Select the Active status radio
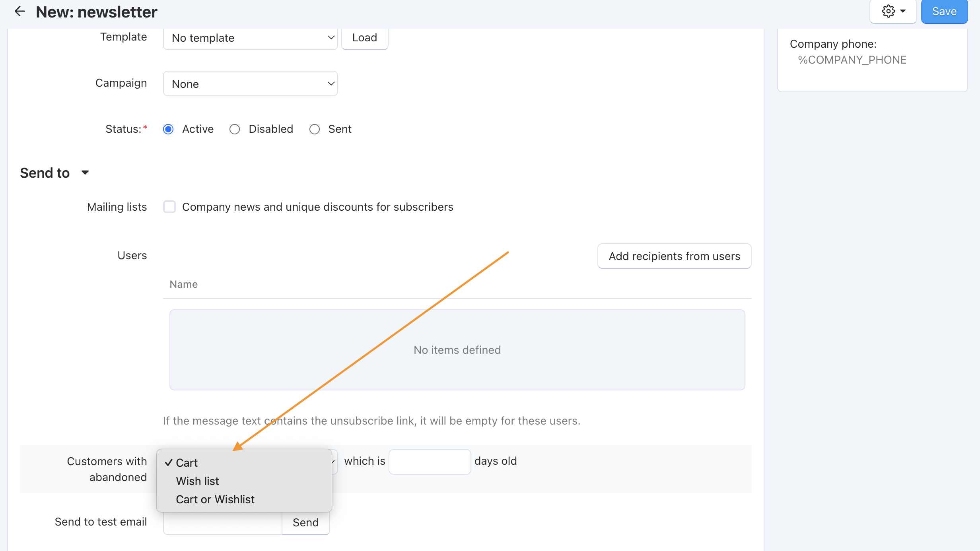This screenshot has width=980, height=551. point(168,129)
